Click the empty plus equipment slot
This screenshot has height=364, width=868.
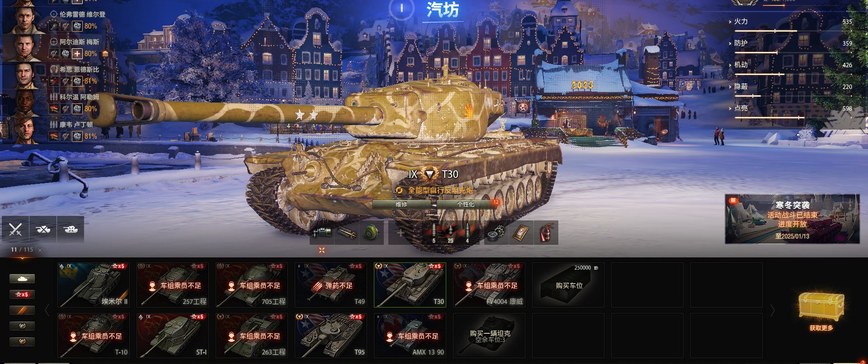(x=401, y=233)
